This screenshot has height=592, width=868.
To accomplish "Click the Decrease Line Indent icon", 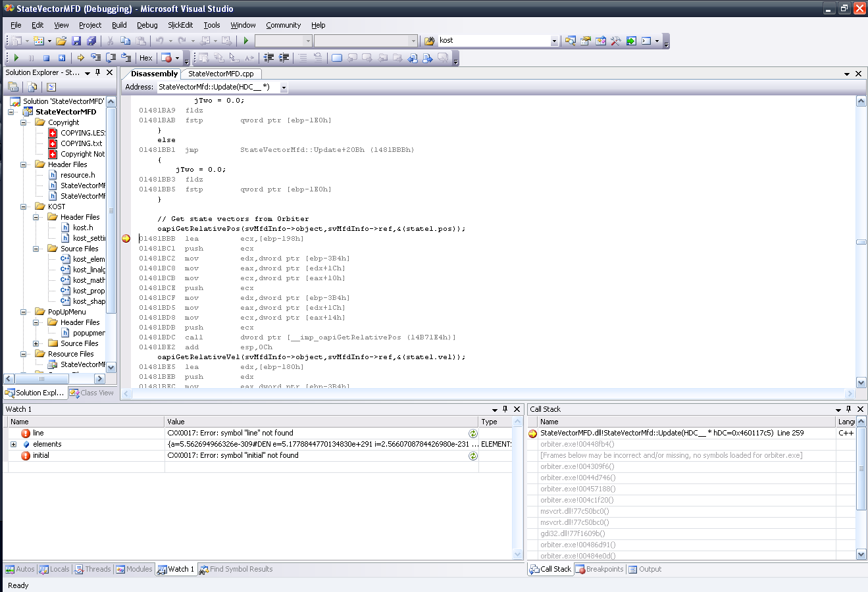I will coord(268,58).
